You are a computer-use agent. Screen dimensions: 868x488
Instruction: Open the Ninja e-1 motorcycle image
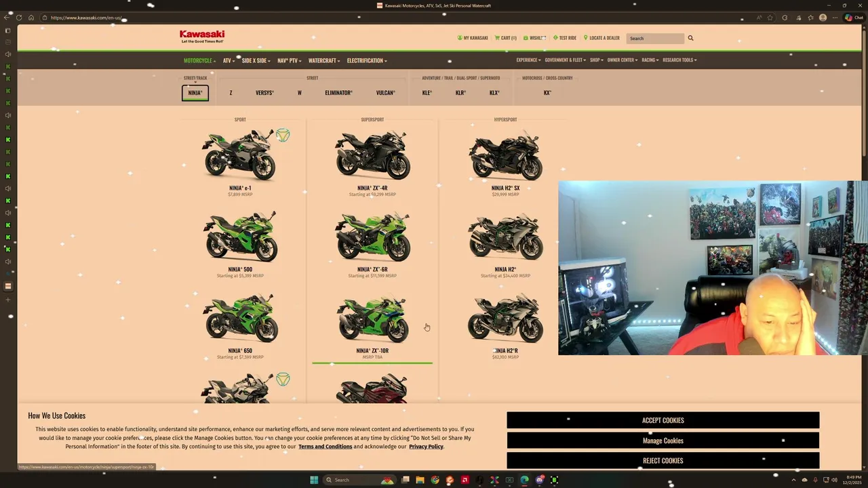pos(240,156)
